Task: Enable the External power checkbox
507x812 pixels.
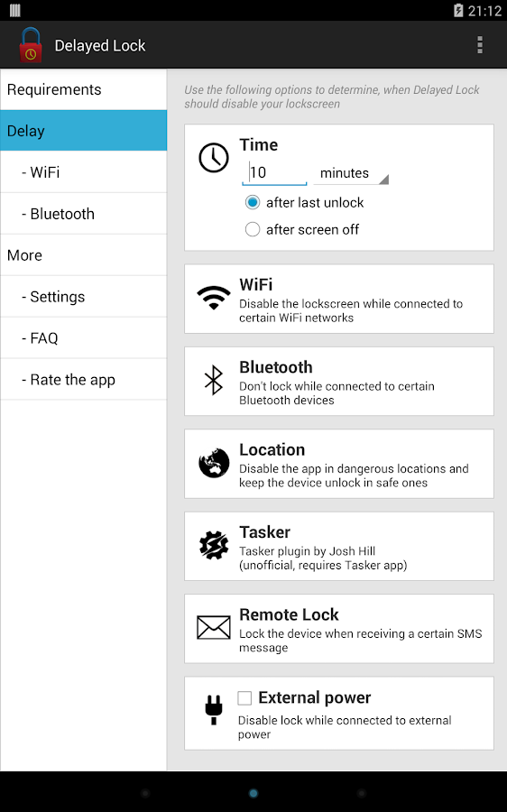Action: (x=244, y=698)
